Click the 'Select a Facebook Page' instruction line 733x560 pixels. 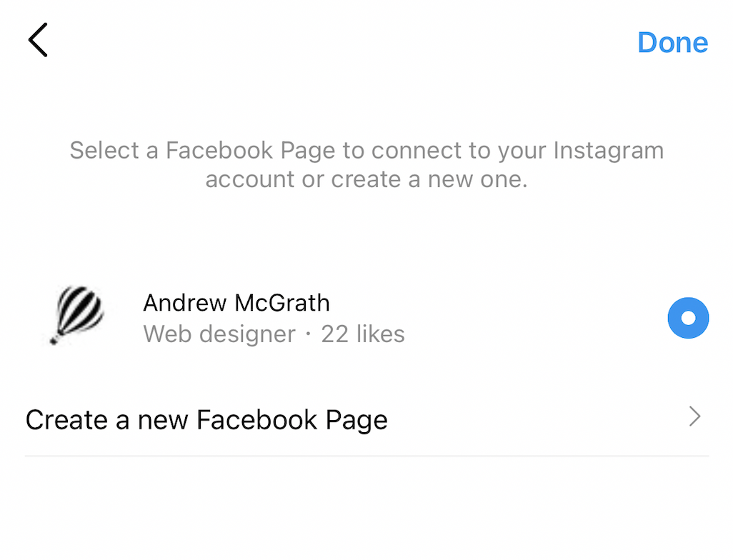[x=366, y=151]
